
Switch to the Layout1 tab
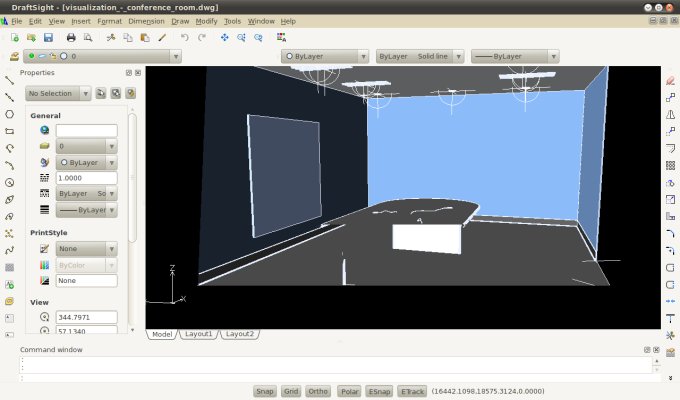[x=199, y=334]
